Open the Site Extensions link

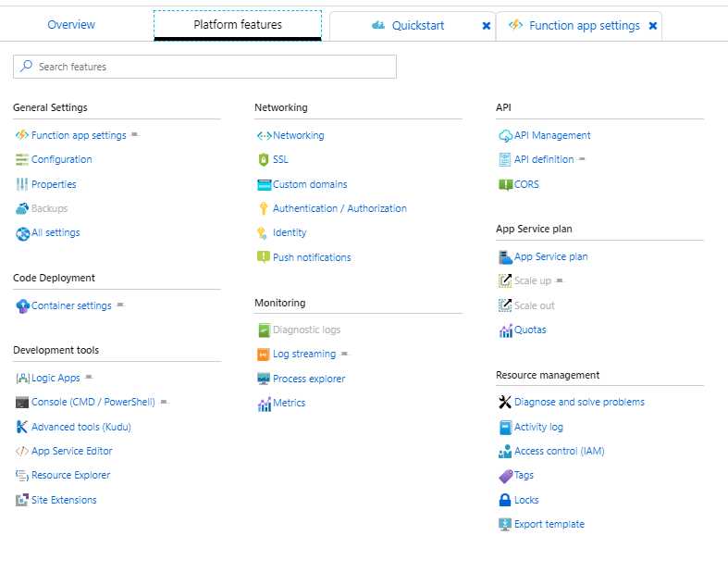pyautogui.click(x=64, y=500)
